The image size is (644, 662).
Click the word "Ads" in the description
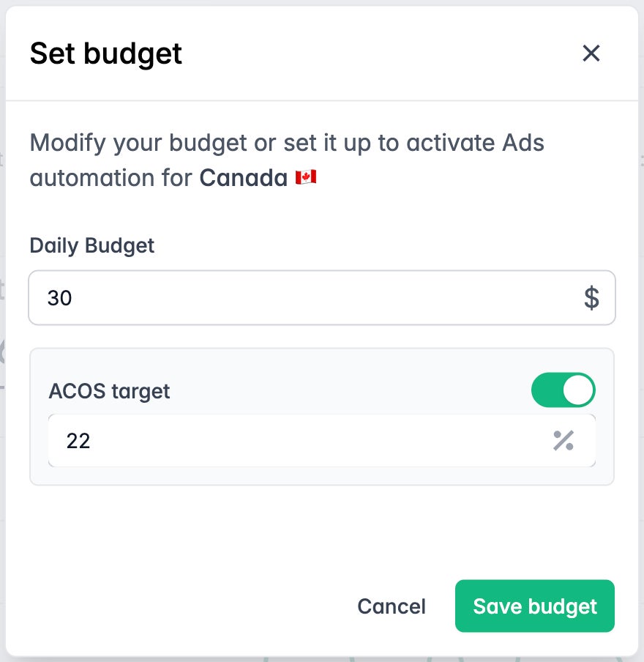tap(523, 142)
